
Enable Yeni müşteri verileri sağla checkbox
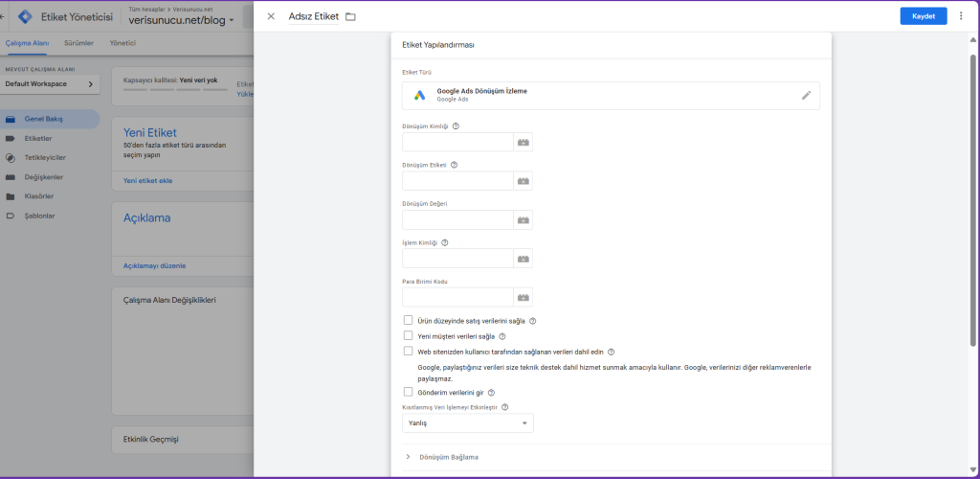[x=408, y=336]
